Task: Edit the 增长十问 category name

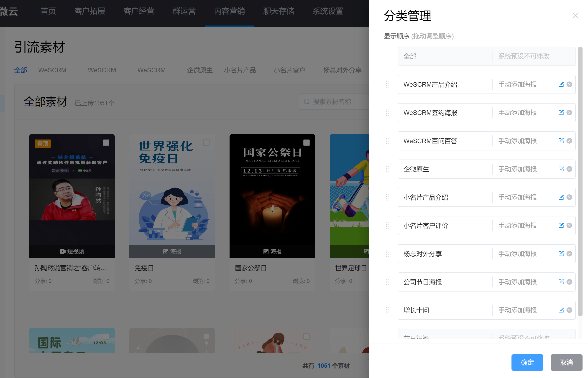Action: pos(561,310)
